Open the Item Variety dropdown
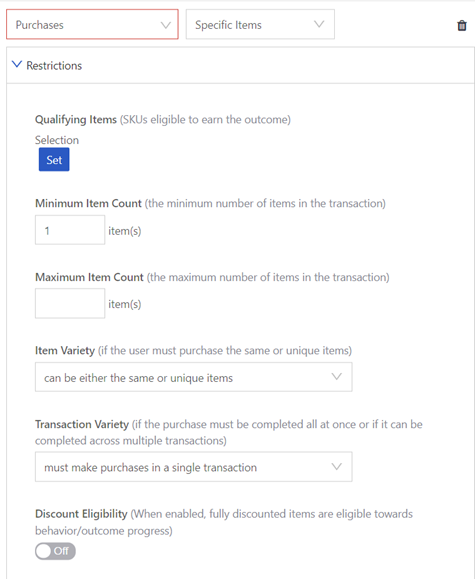The width and height of the screenshot is (475, 579). [x=194, y=377]
